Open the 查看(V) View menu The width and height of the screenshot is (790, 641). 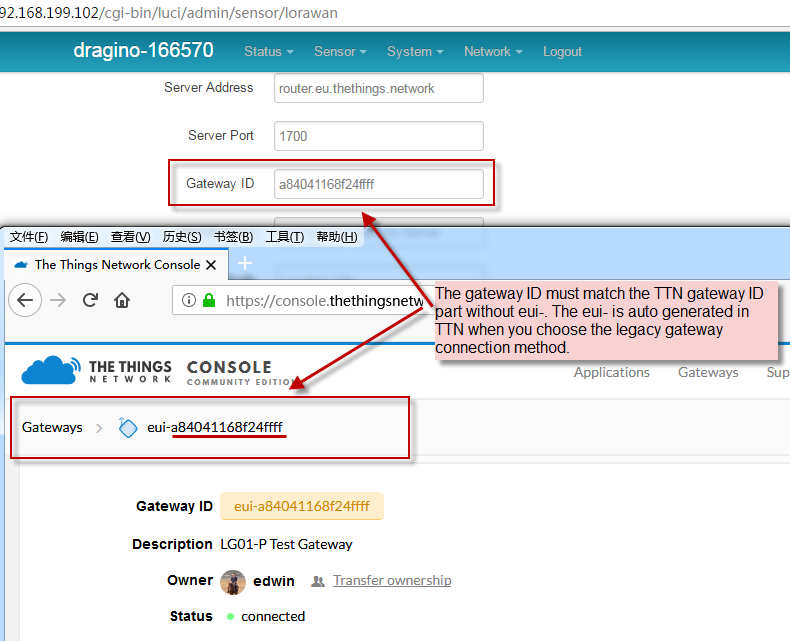click(x=130, y=237)
